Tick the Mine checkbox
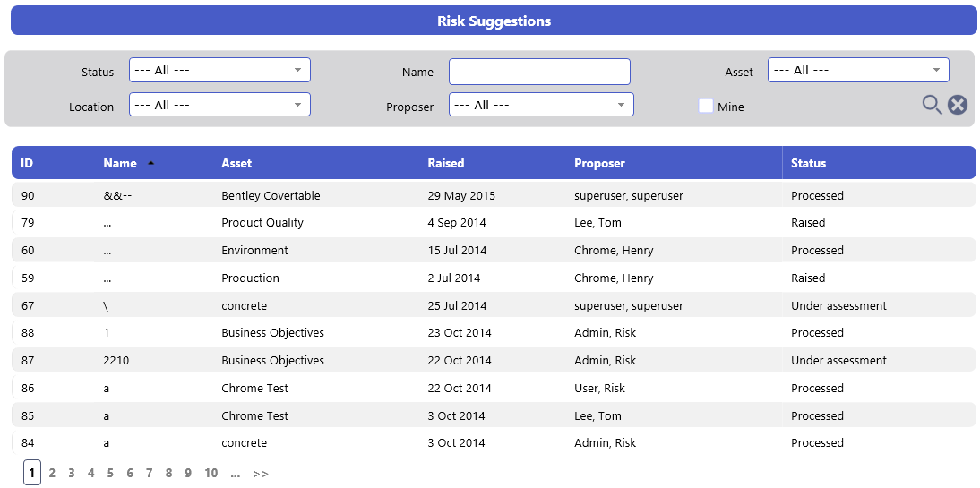 click(706, 107)
